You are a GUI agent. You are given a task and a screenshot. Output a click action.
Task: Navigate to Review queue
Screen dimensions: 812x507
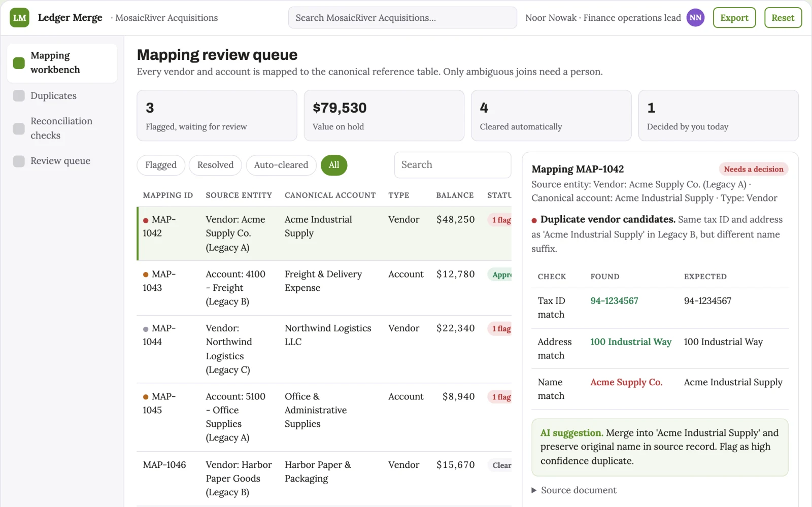[62, 161]
